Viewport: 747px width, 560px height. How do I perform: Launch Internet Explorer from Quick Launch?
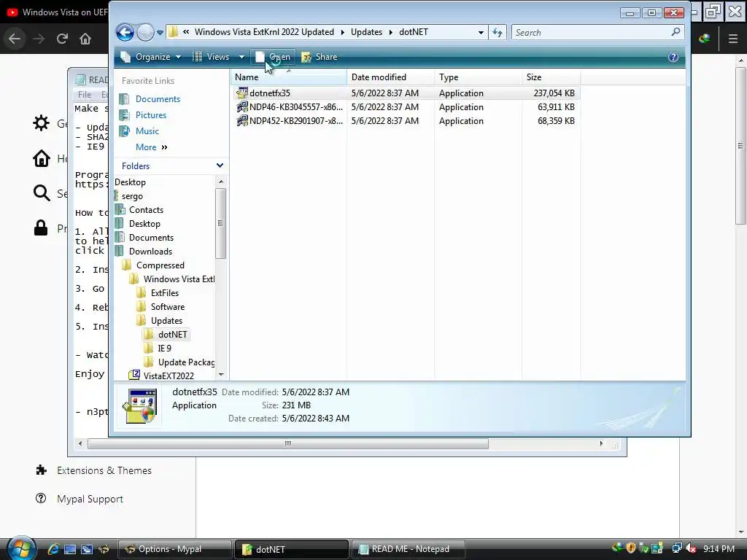click(x=53, y=549)
